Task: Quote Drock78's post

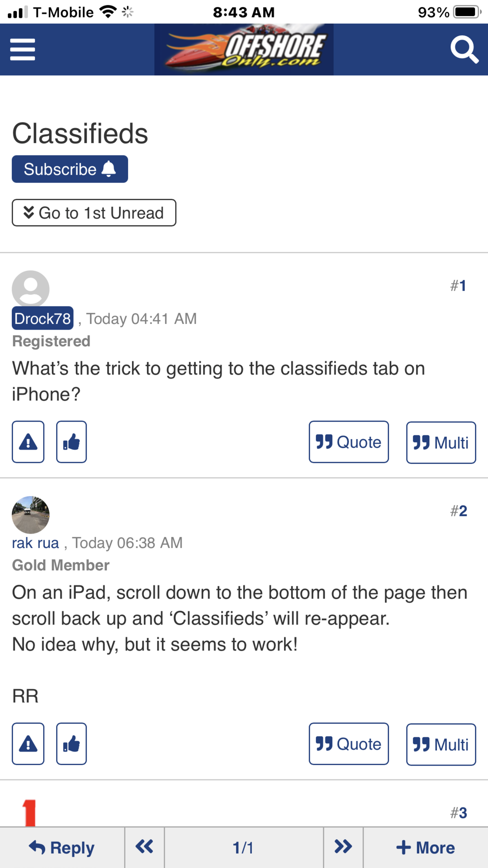Action: (349, 442)
